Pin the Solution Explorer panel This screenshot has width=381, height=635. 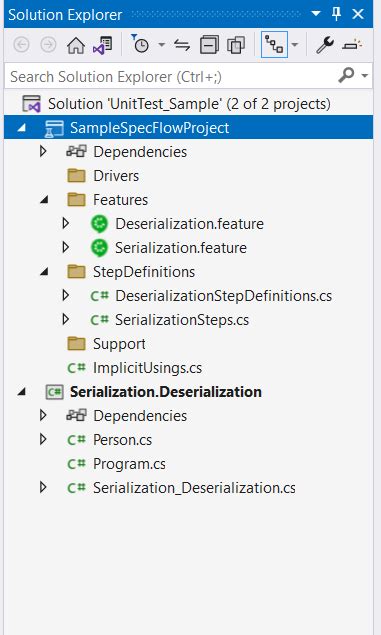tap(336, 14)
